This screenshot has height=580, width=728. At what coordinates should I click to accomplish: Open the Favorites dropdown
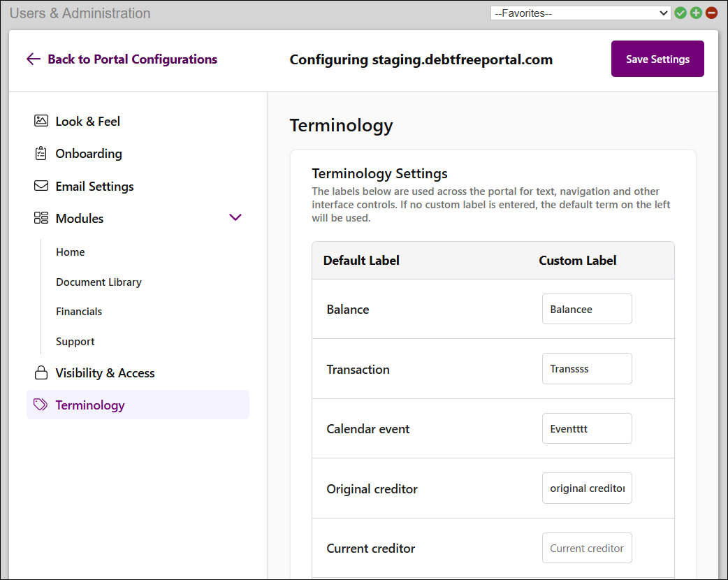(580, 13)
